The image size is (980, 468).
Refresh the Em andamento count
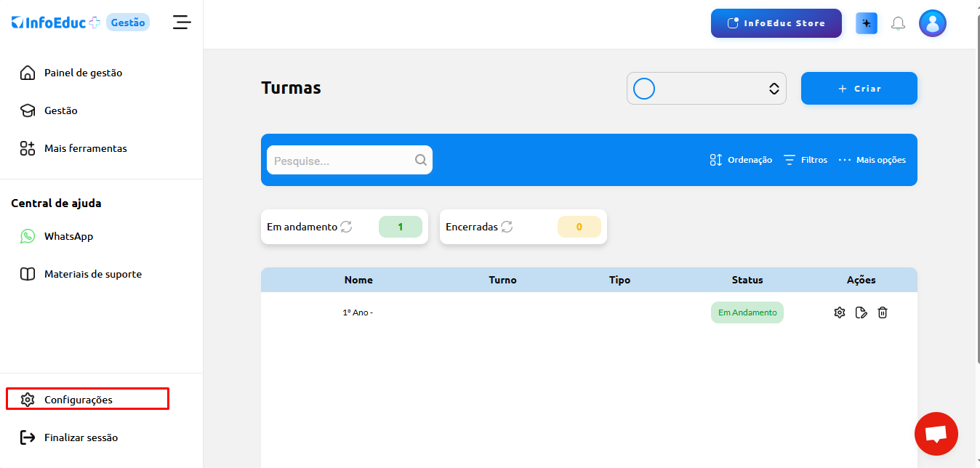click(x=347, y=227)
